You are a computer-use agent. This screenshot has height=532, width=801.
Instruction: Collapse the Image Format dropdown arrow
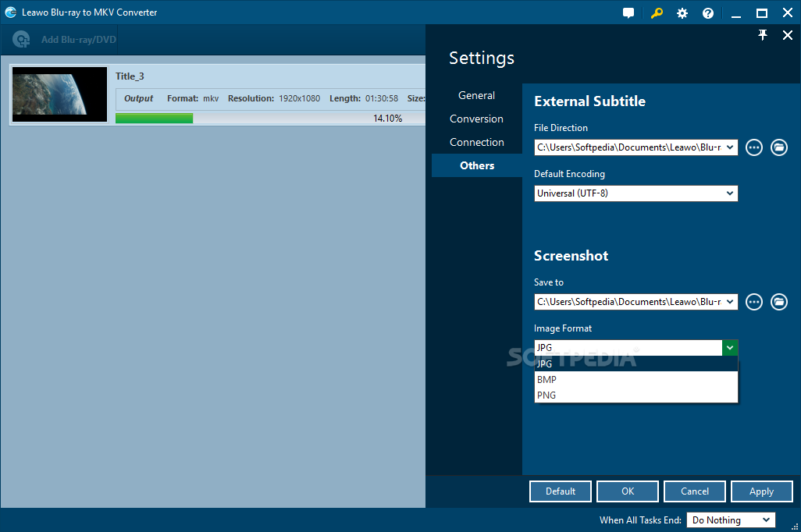click(x=730, y=348)
